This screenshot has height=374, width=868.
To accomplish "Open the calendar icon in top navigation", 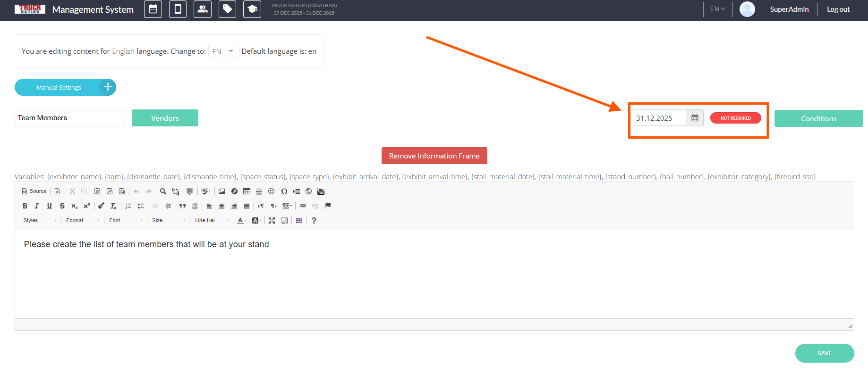I will click(153, 9).
